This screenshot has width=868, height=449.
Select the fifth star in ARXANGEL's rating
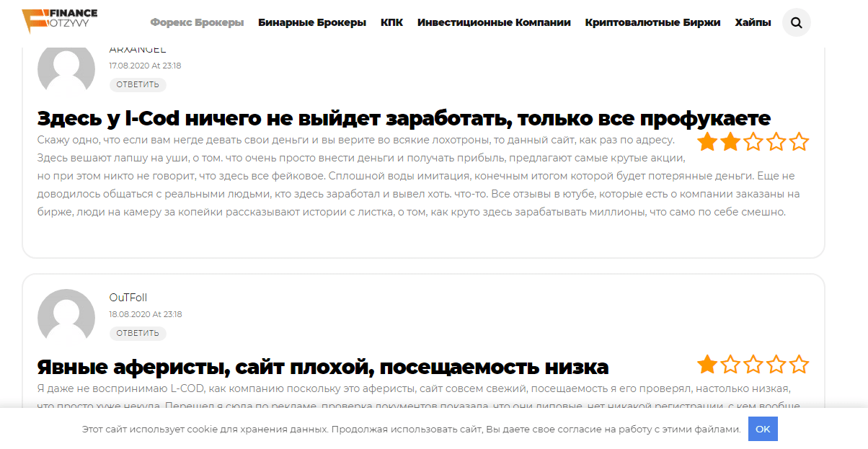tap(798, 142)
